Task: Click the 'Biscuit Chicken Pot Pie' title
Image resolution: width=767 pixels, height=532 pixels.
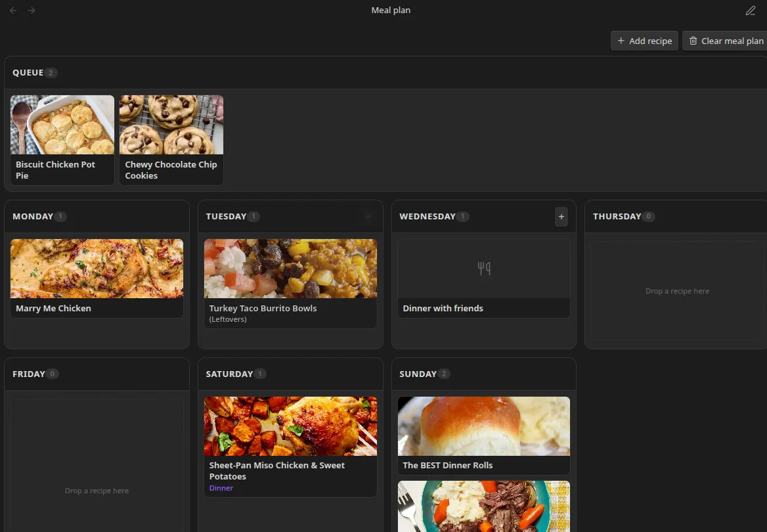Action: (x=55, y=170)
